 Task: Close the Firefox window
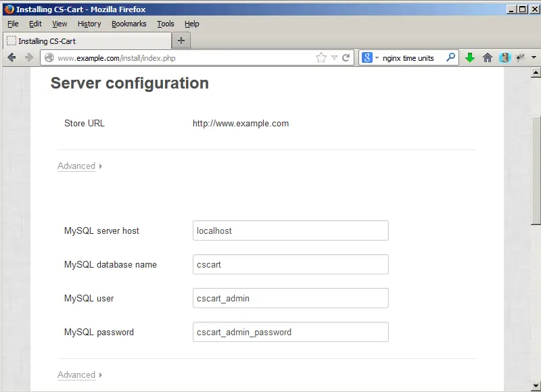coord(534,9)
